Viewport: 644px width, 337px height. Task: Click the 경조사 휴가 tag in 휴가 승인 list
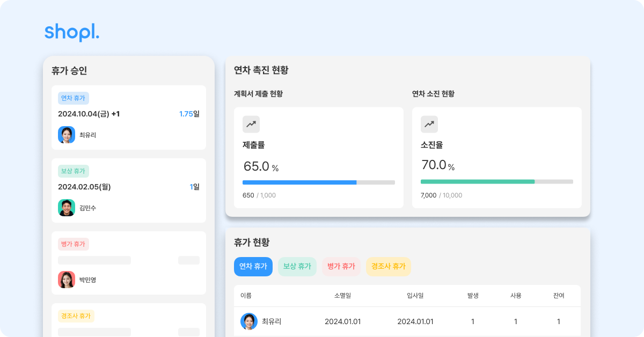[x=76, y=316]
